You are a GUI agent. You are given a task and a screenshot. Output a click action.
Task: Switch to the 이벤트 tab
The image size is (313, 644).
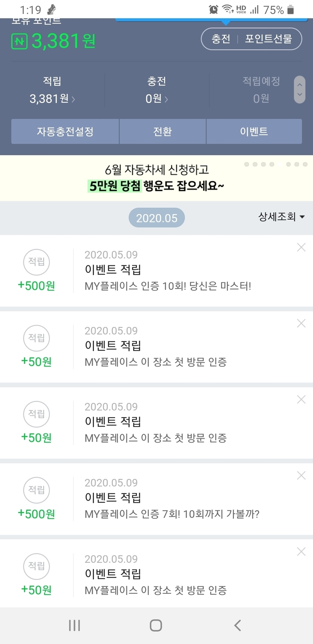pos(254,131)
